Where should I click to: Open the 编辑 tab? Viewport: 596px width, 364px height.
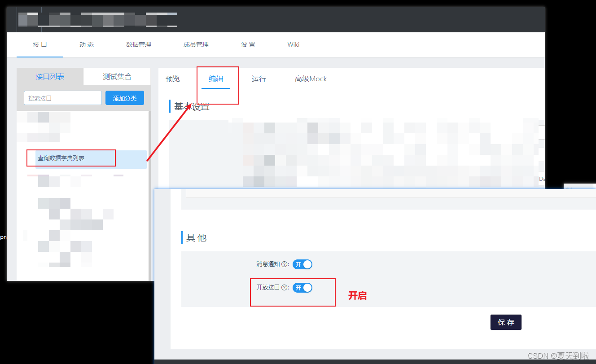pyautogui.click(x=217, y=79)
